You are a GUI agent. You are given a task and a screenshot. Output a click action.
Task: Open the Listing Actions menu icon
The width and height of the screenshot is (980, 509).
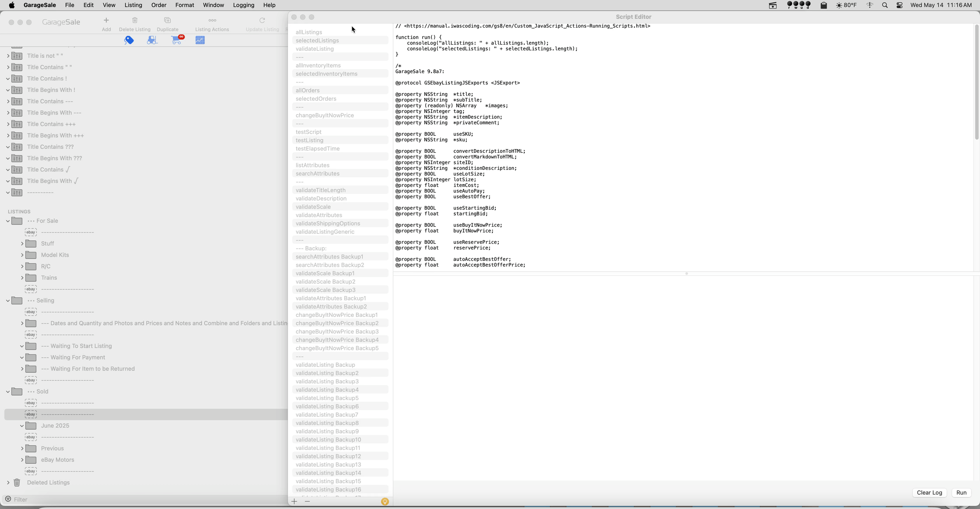point(212,20)
